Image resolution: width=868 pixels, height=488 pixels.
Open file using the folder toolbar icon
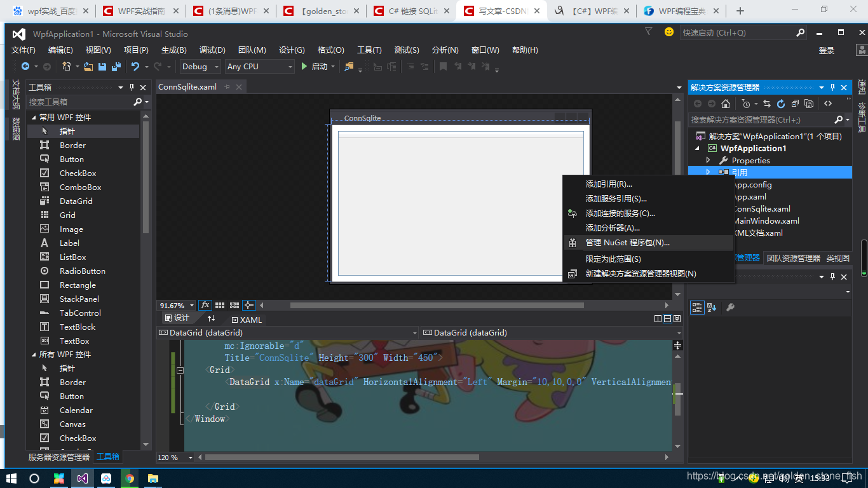tap(88, 66)
